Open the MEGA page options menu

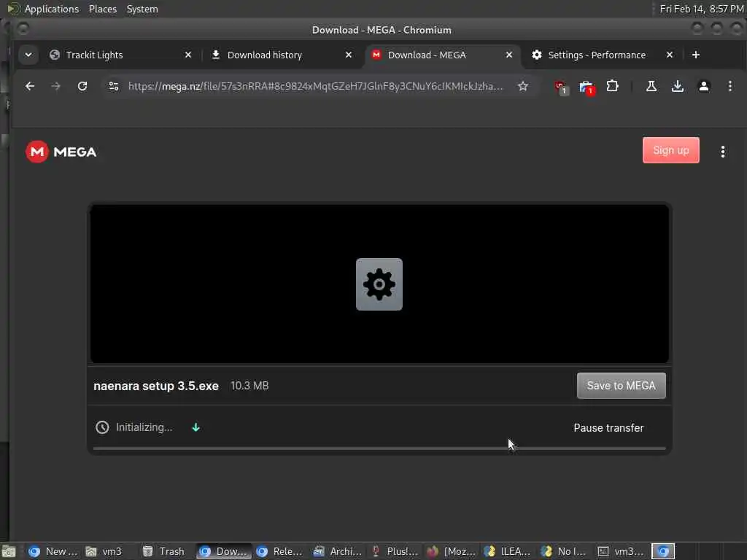(723, 152)
